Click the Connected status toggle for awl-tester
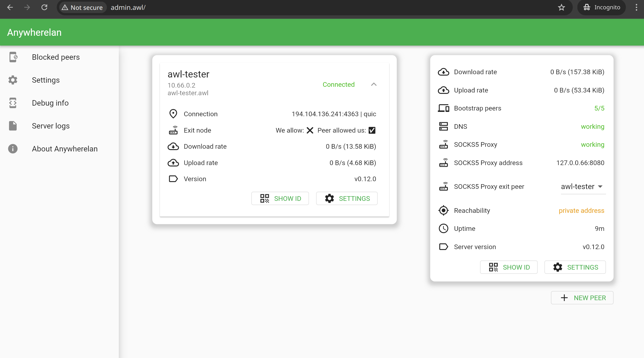This screenshot has height=358, width=644. (x=338, y=84)
